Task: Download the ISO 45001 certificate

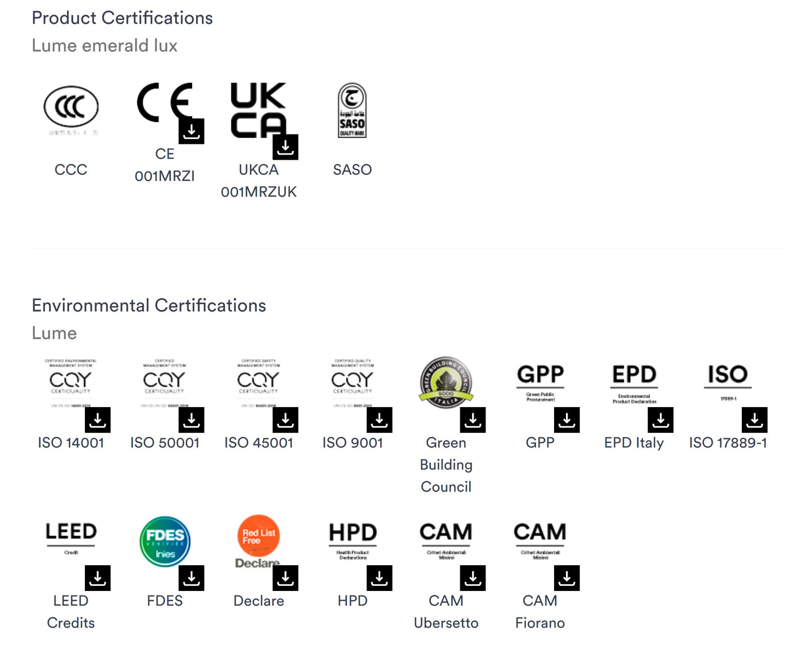Action: (285, 420)
